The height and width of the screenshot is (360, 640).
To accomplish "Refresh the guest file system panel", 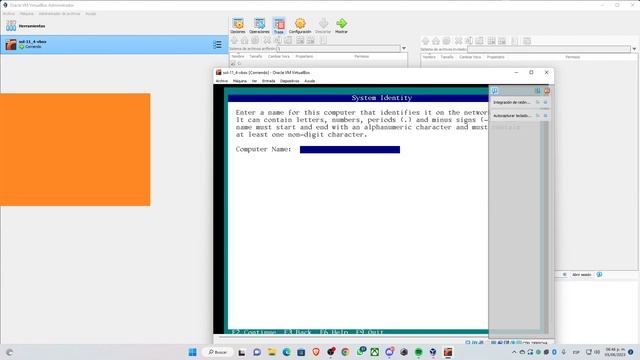I will point(447,41).
